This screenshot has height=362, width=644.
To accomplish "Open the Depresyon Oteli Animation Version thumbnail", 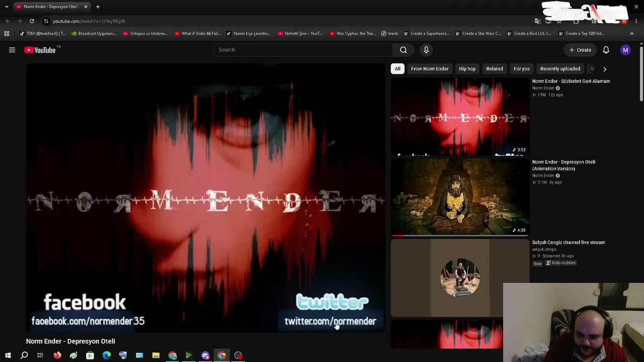I will click(460, 197).
